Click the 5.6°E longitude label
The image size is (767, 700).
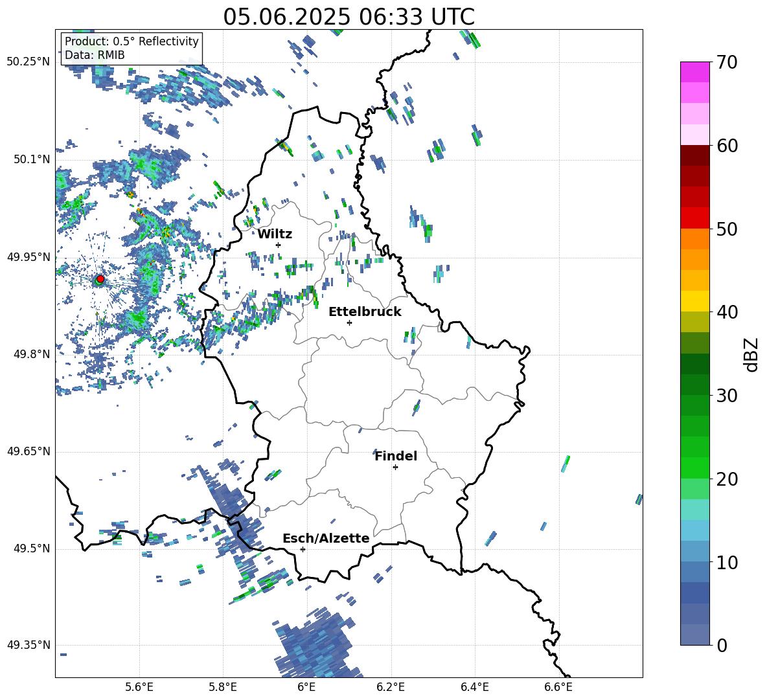[x=139, y=688]
